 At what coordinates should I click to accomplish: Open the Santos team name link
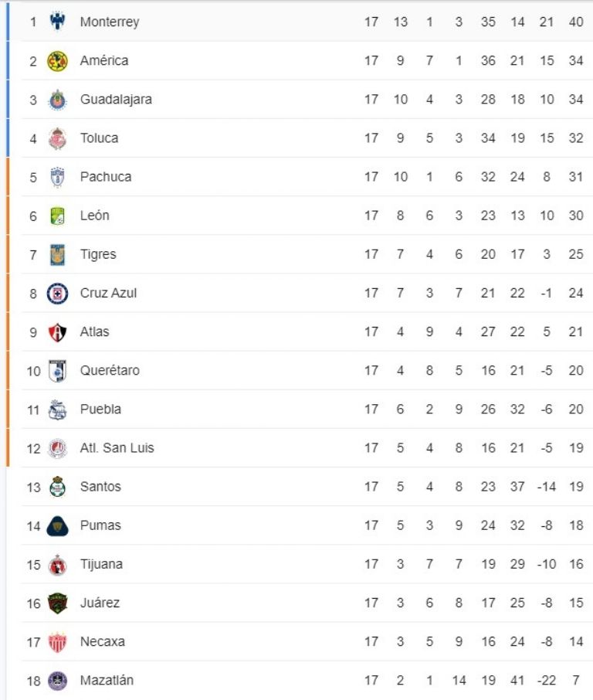coord(100,487)
